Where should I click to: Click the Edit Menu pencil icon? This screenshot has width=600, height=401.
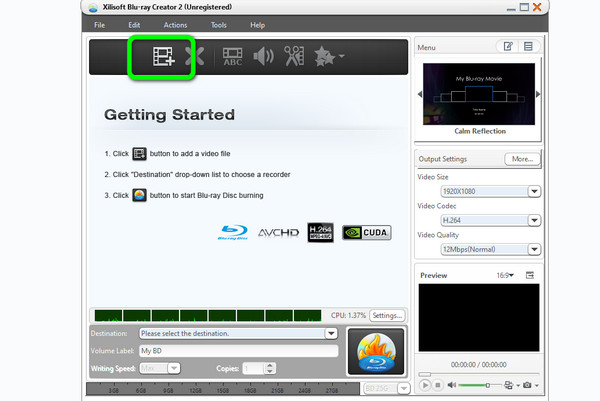click(x=508, y=47)
